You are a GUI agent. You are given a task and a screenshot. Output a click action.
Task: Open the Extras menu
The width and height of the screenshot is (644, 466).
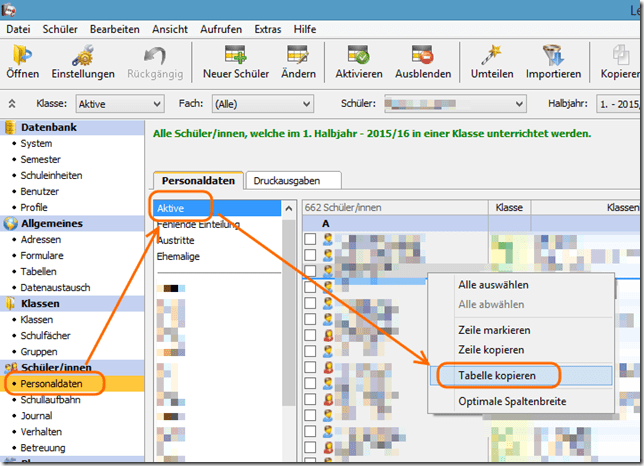pyautogui.click(x=267, y=29)
